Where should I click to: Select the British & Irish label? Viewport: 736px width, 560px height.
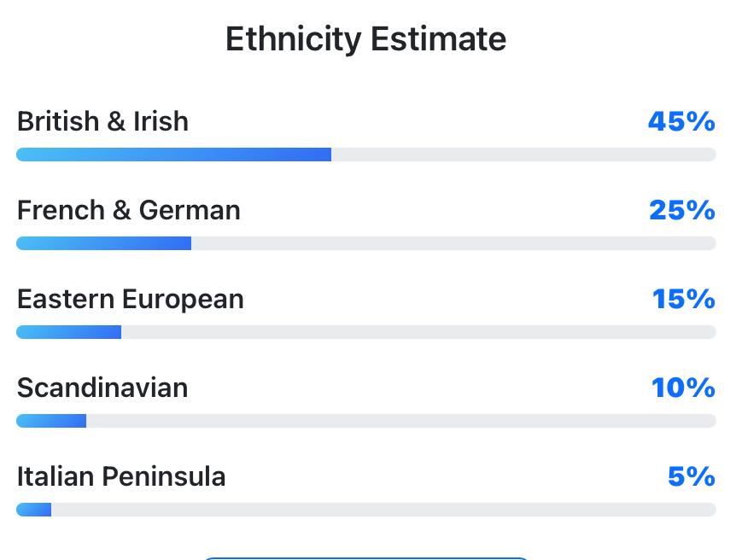tap(102, 121)
